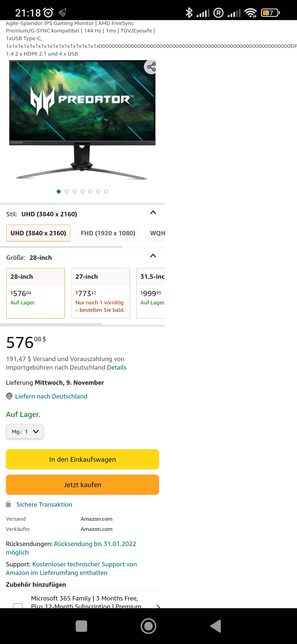This screenshot has width=297, height=644.
Task: Choose the 27-inch size option
Action: (x=101, y=293)
